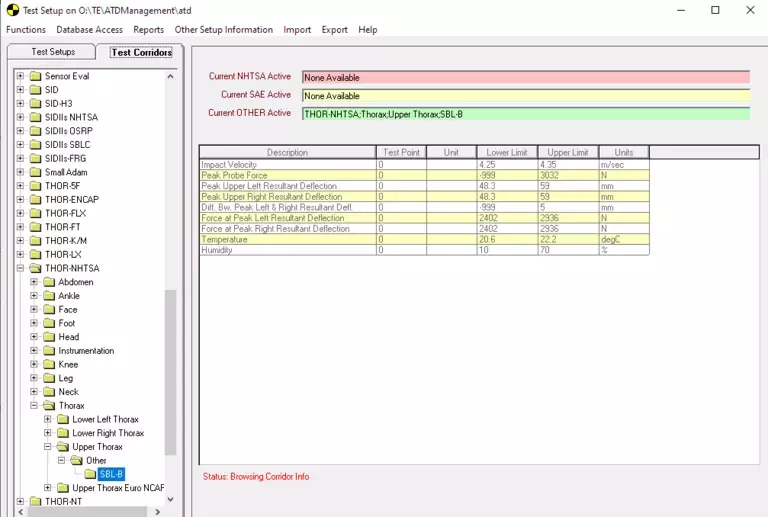Click the Current OTHER Active green field
Image resolution: width=768 pixels, height=517 pixels.
(x=525, y=114)
